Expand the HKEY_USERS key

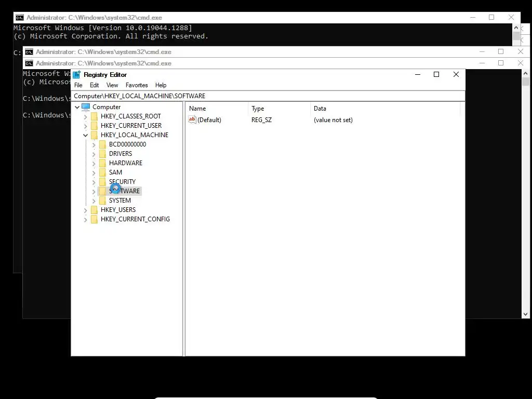pyautogui.click(x=86, y=210)
